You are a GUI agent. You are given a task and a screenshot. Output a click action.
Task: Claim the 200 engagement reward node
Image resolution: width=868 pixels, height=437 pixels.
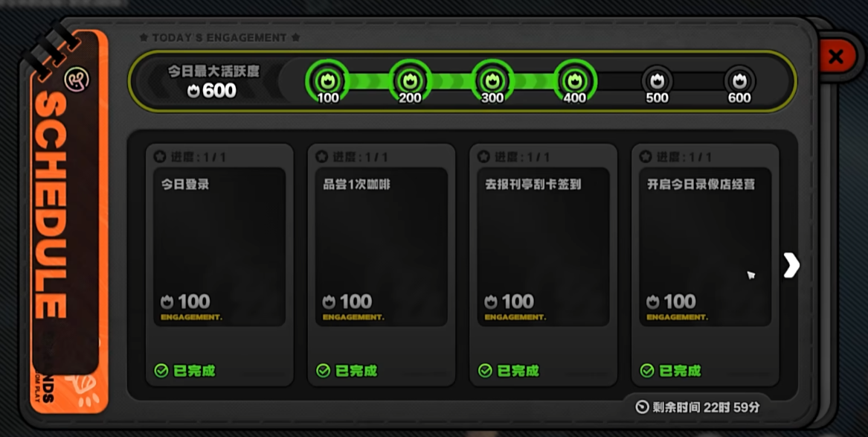(410, 81)
